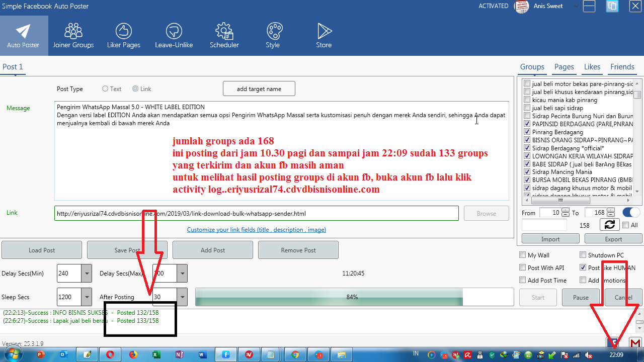Enable the Shutdown PC checkbox
The width and height of the screenshot is (644, 362).
coord(583,255)
